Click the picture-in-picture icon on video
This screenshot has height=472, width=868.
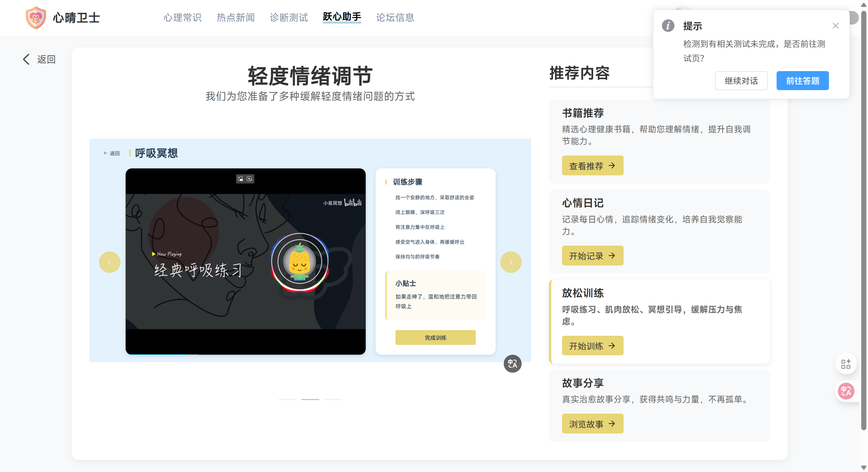click(240, 179)
